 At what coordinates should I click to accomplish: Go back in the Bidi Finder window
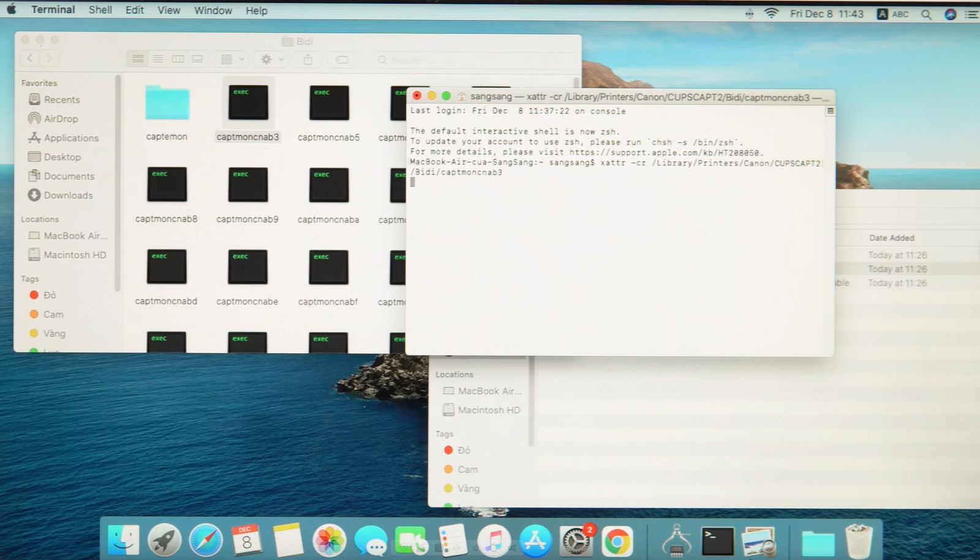click(x=30, y=58)
